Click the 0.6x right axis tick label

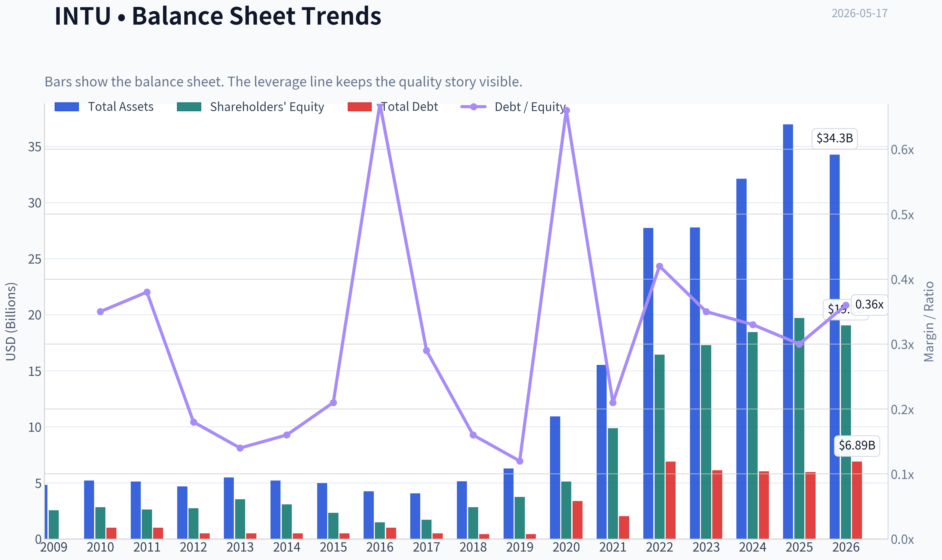(x=903, y=150)
